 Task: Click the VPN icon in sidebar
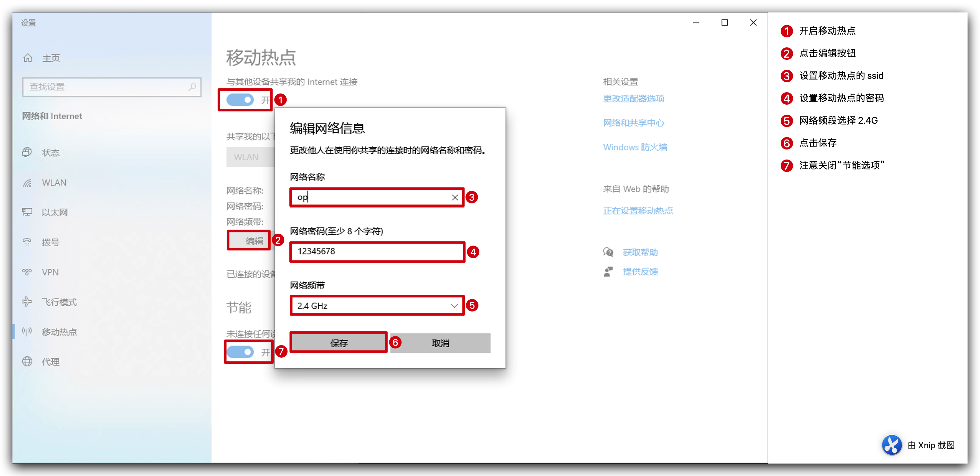click(27, 272)
